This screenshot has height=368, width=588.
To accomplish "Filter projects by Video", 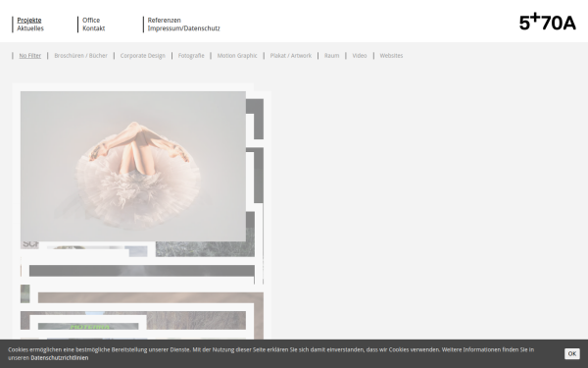I will [360, 56].
